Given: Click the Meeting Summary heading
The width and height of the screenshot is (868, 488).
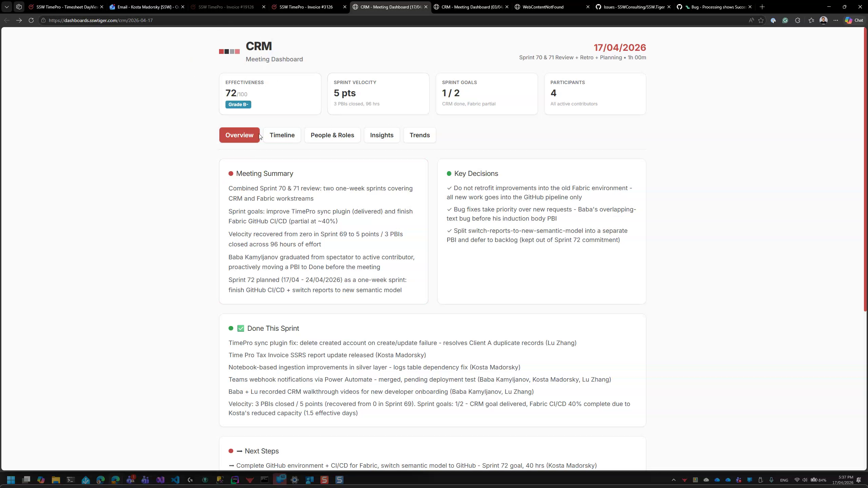Looking at the screenshot, I should pyautogui.click(x=264, y=174).
